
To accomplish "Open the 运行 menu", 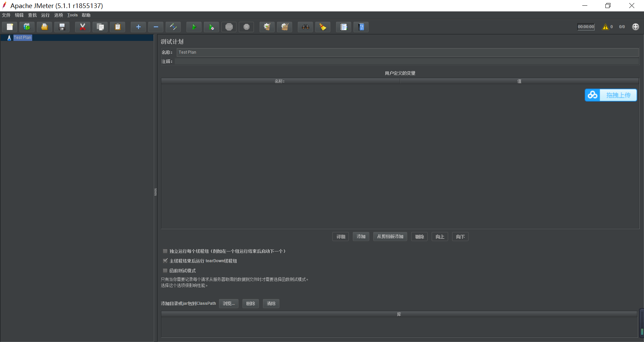I will (x=45, y=15).
